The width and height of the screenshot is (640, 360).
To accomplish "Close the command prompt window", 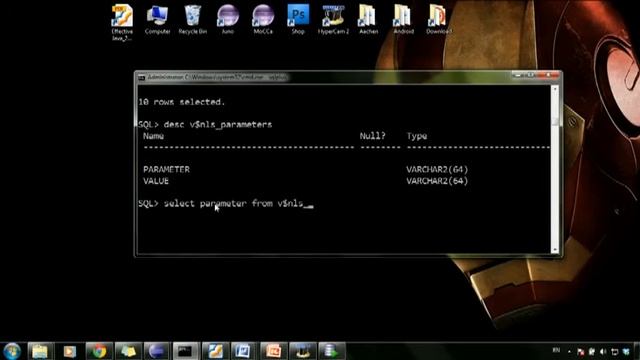I will pyautogui.click(x=549, y=76).
